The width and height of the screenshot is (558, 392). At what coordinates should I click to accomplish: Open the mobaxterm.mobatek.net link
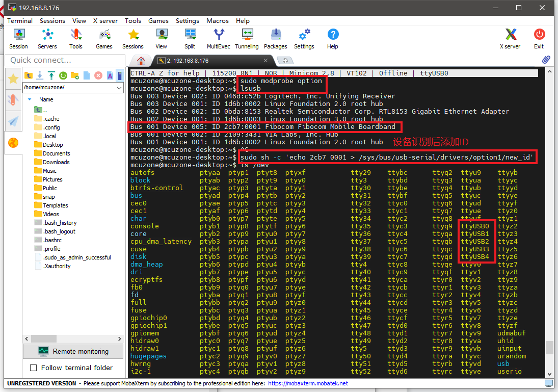(308, 383)
